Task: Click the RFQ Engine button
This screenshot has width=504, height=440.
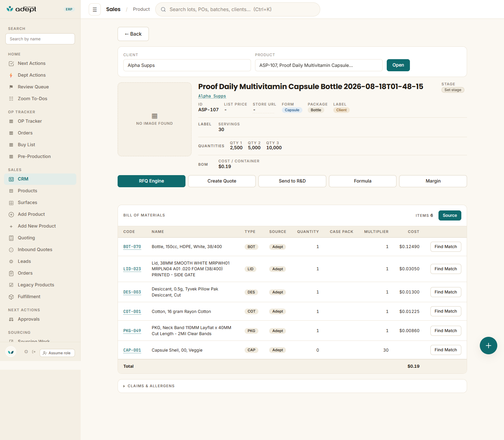Action: pos(152,181)
